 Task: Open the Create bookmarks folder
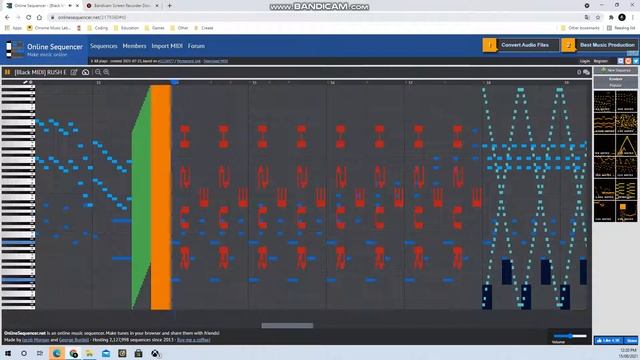(204, 28)
